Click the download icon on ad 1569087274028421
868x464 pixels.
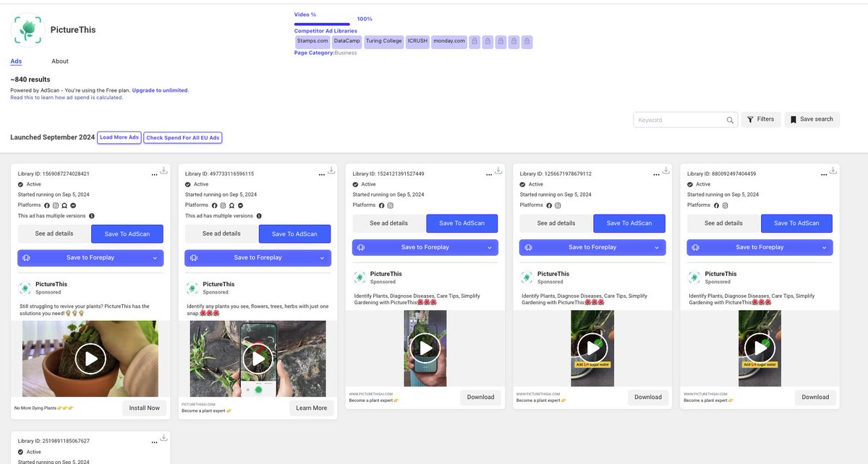(x=163, y=171)
